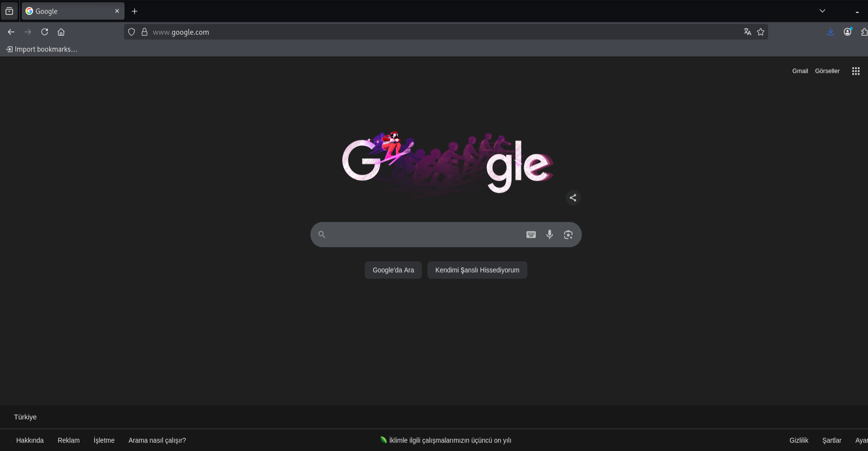Open the Firefox account icon
The image size is (868, 451).
pyautogui.click(x=848, y=32)
